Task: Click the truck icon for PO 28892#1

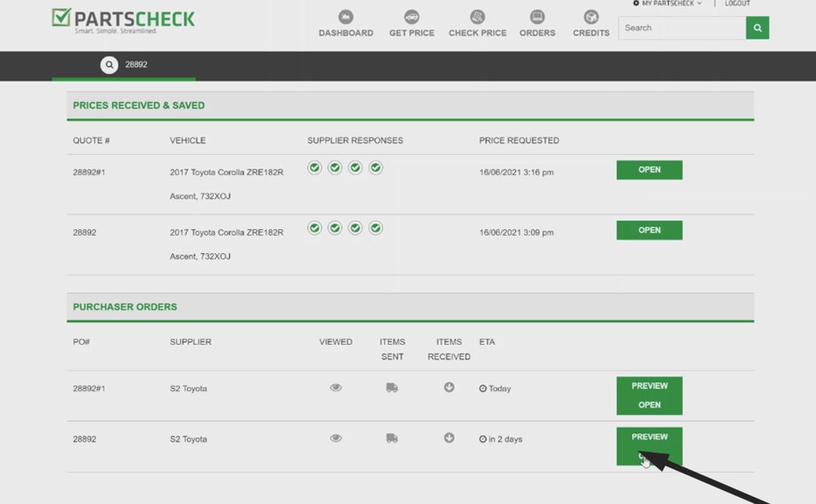Action: (392, 388)
